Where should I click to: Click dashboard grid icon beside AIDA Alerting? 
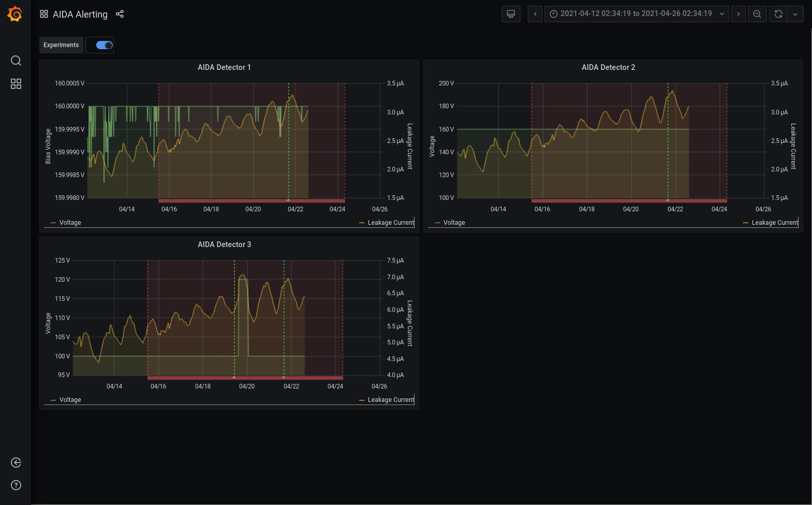44,14
